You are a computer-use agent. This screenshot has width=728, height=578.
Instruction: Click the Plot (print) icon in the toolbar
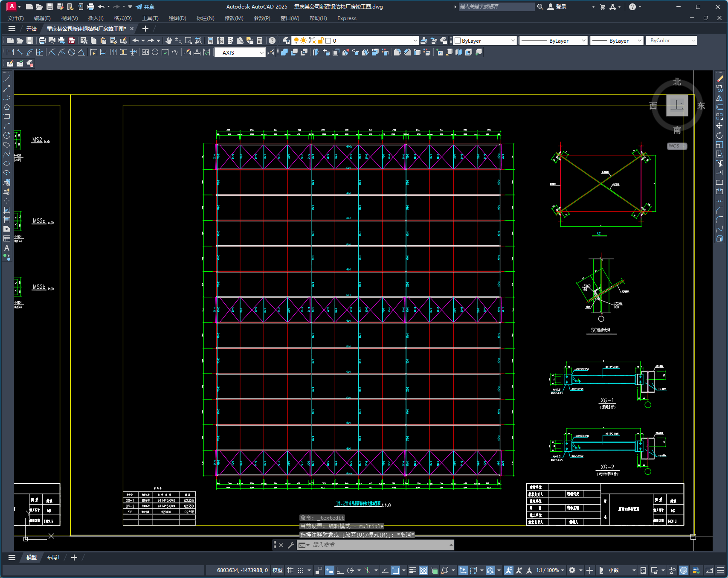[x=42, y=41]
